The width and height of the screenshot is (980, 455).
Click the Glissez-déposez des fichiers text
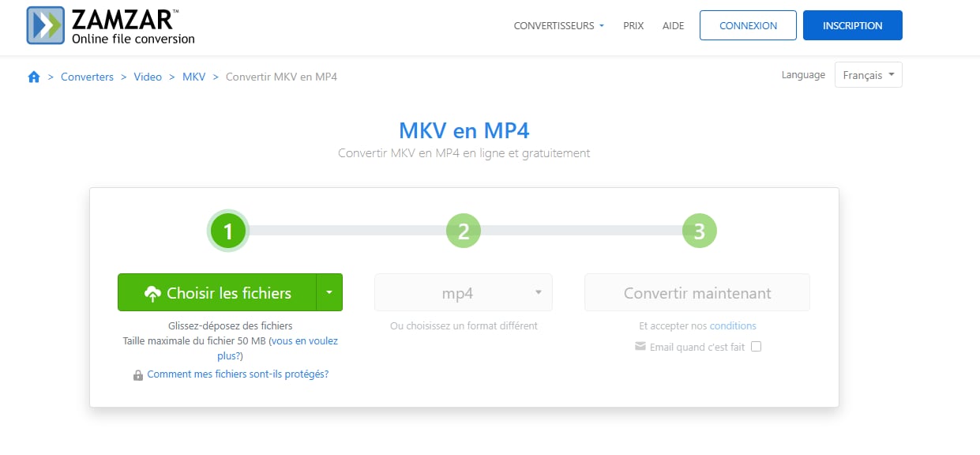tap(230, 325)
